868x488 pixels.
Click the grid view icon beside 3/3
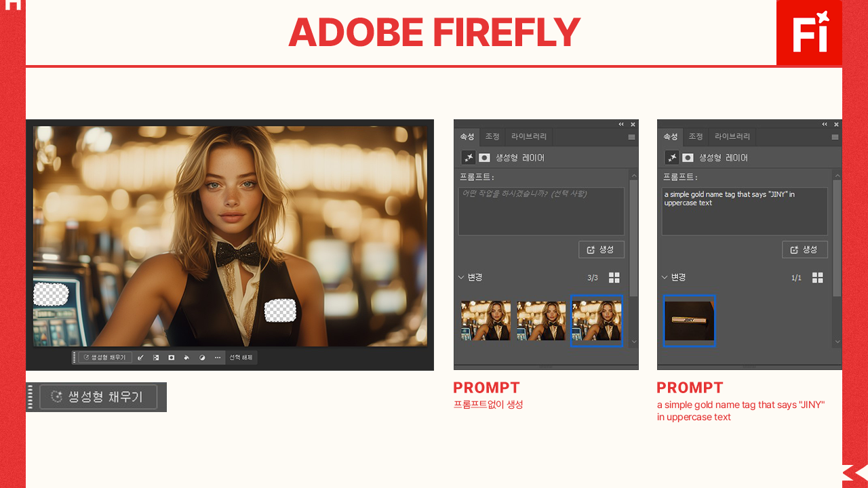click(614, 278)
